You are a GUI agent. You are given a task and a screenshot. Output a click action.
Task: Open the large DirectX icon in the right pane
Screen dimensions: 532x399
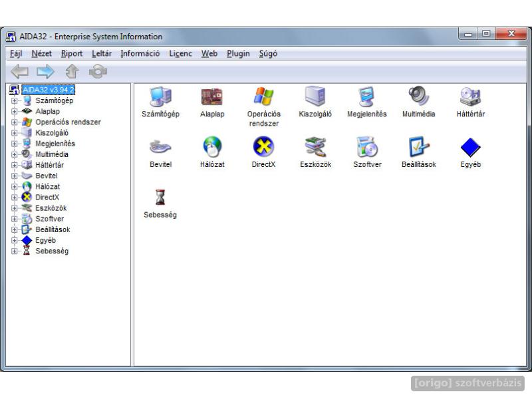pos(263,147)
